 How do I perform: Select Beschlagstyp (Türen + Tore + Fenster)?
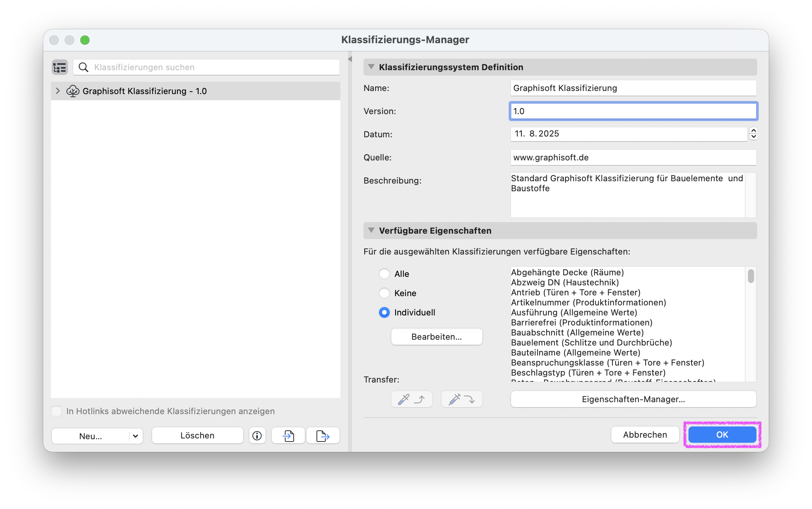pyautogui.click(x=588, y=372)
